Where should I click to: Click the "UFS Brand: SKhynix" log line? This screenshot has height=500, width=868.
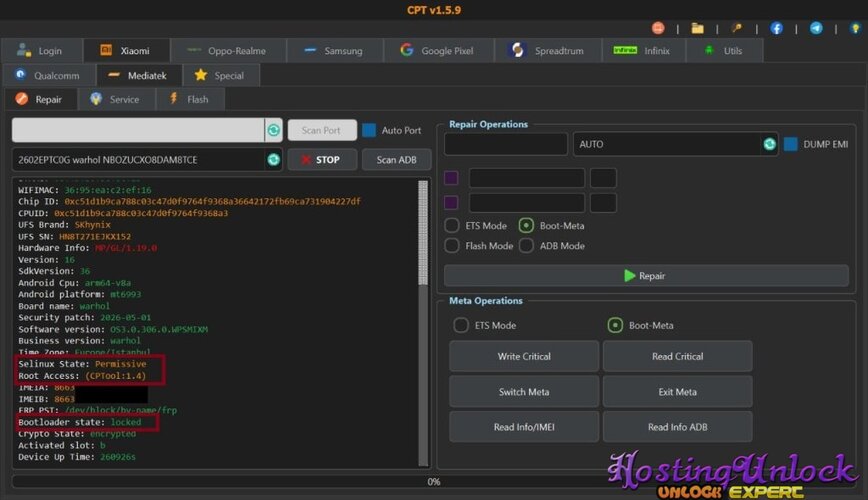[x=64, y=224]
